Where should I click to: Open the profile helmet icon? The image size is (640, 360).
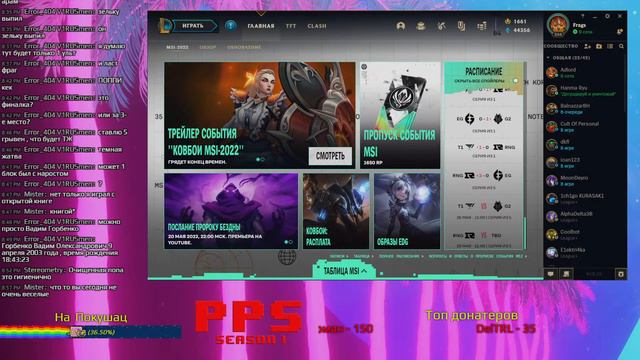401,26
